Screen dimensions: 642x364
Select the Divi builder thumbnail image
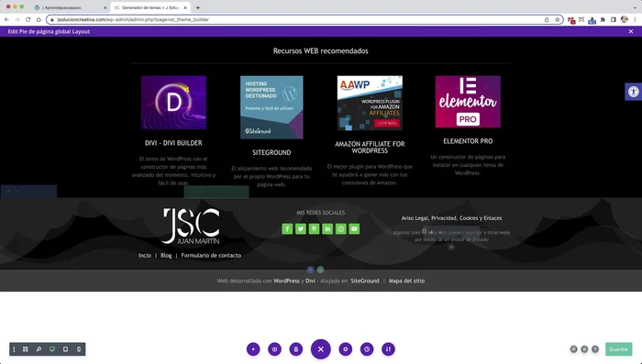click(x=173, y=103)
